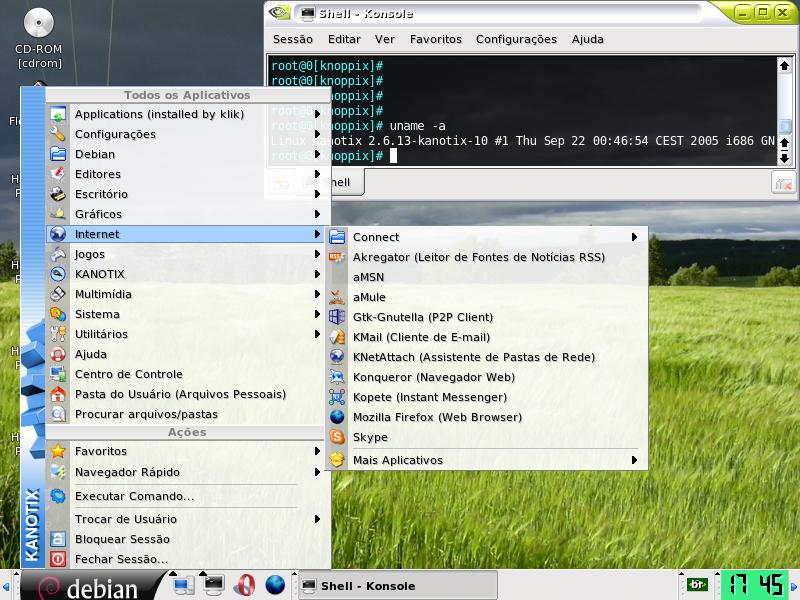Image resolution: width=800 pixels, height=600 pixels.
Task: Close the current Konsole session tab button
Action: coord(783,183)
